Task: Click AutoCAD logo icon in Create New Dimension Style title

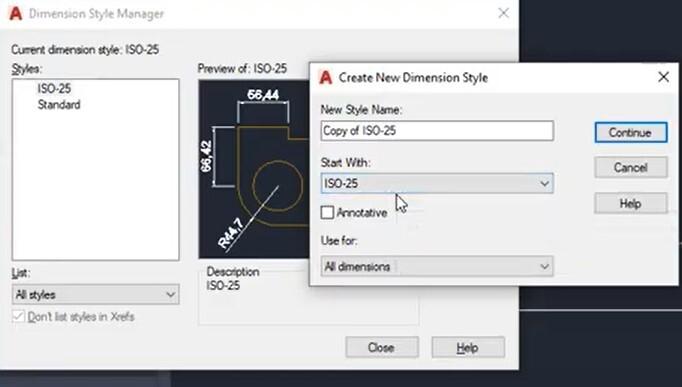Action: [x=325, y=77]
